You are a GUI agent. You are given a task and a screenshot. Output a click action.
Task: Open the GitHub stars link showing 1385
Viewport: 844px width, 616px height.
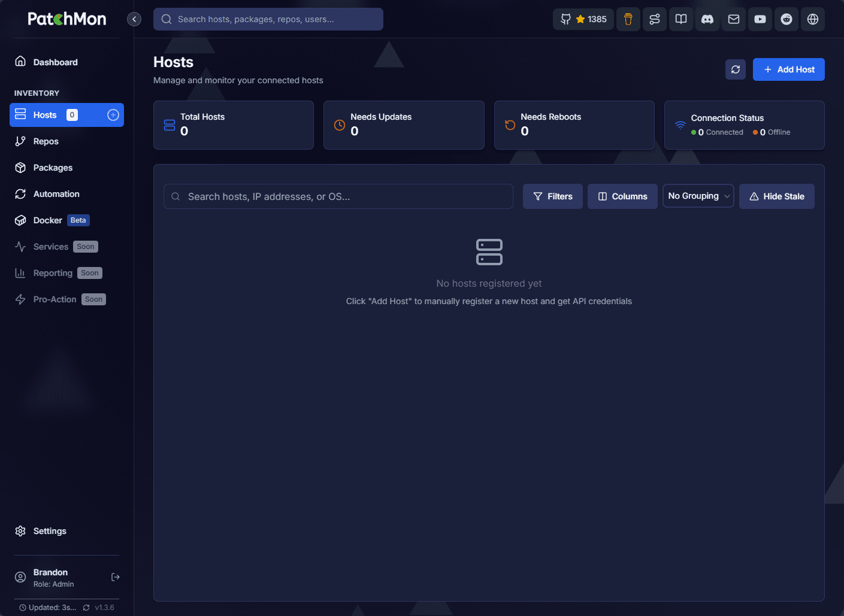pyautogui.click(x=583, y=19)
